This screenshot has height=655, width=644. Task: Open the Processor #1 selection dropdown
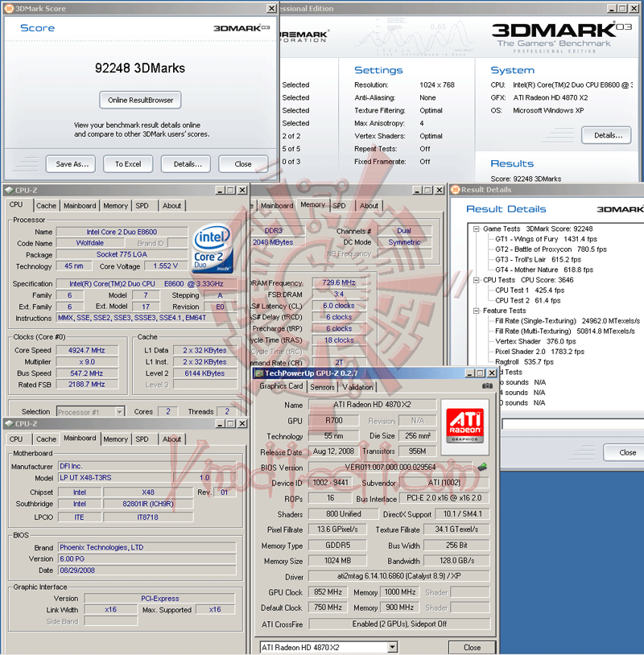pos(119,412)
